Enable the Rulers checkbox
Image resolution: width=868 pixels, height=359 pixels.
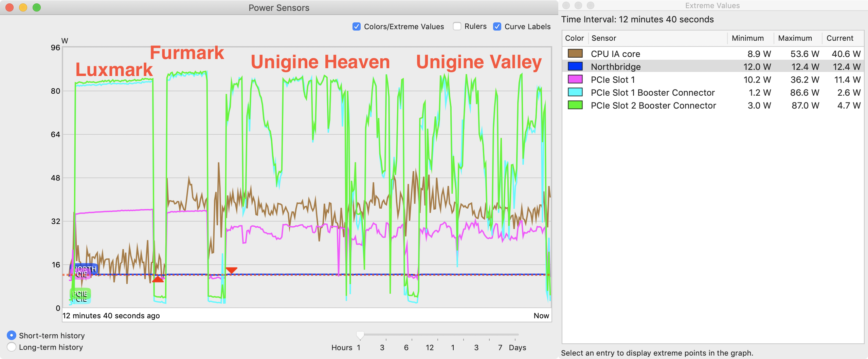pos(457,26)
